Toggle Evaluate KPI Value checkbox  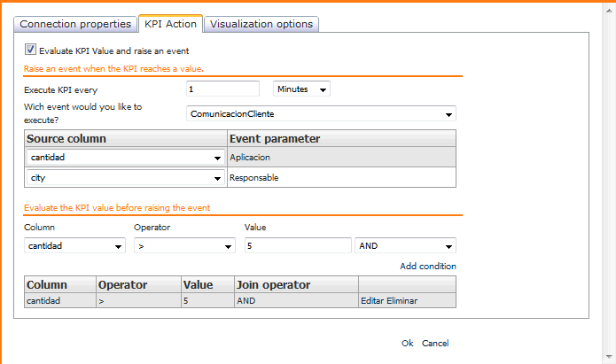point(30,50)
